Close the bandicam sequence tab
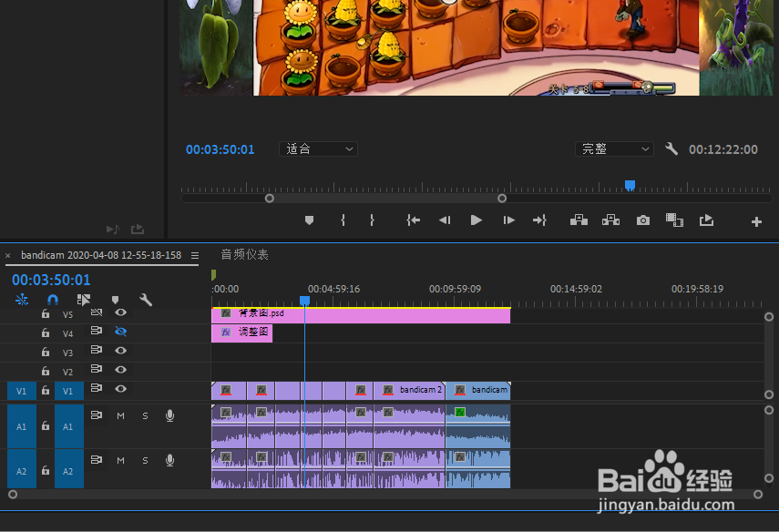 (8, 256)
